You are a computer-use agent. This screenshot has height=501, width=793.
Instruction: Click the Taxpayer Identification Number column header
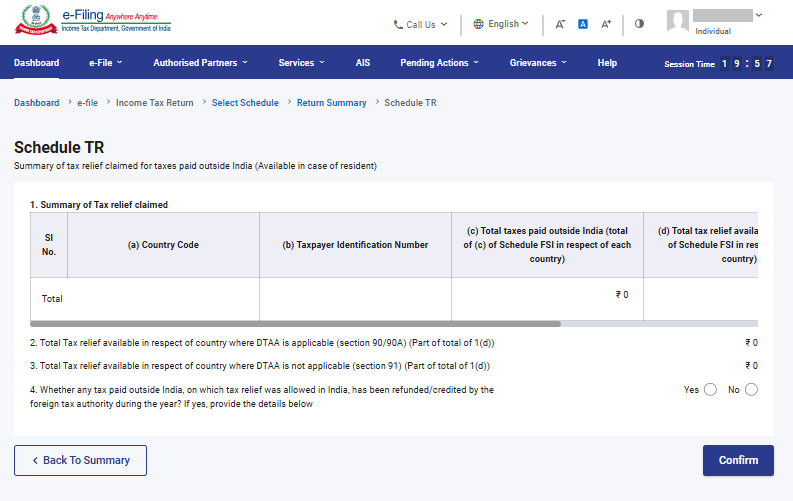(x=355, y=245)
